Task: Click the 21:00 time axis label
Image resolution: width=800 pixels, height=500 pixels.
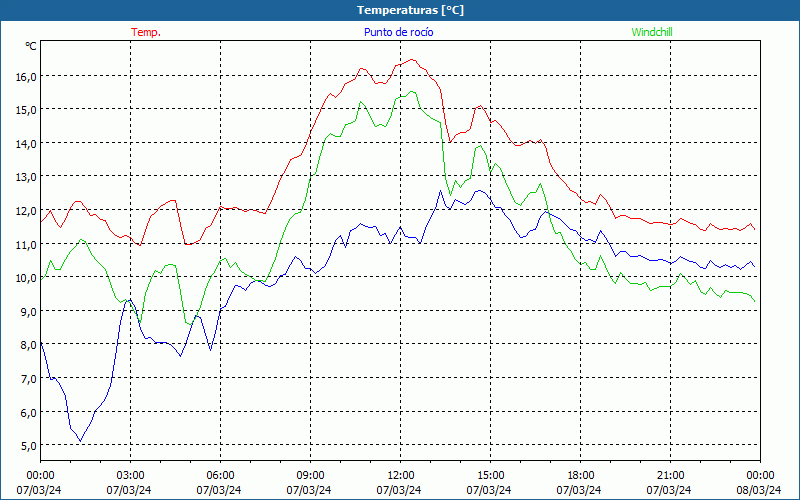Action: (x=670, y=476)
